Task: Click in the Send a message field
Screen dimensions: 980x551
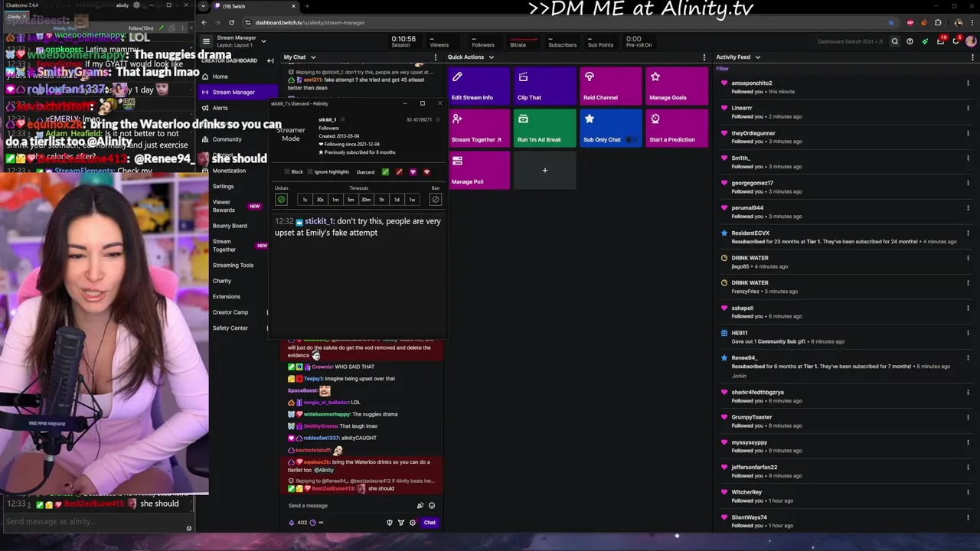Action: click(351, 505)
